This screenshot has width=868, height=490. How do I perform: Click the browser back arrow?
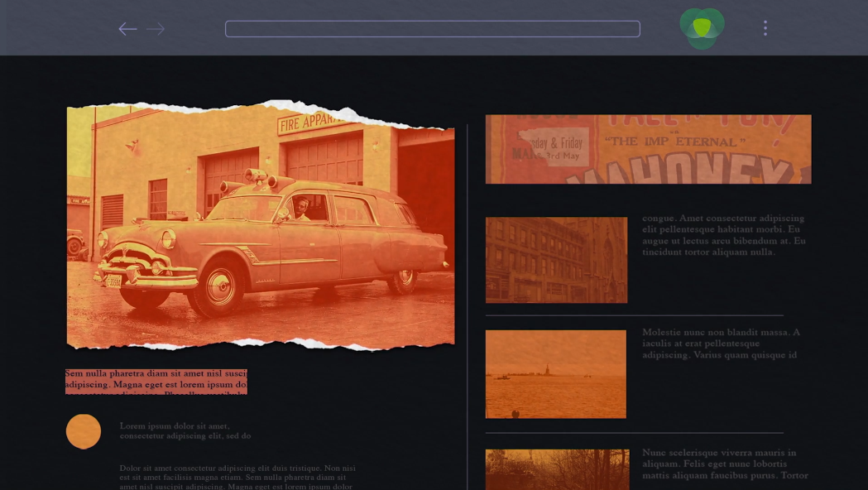128,29
